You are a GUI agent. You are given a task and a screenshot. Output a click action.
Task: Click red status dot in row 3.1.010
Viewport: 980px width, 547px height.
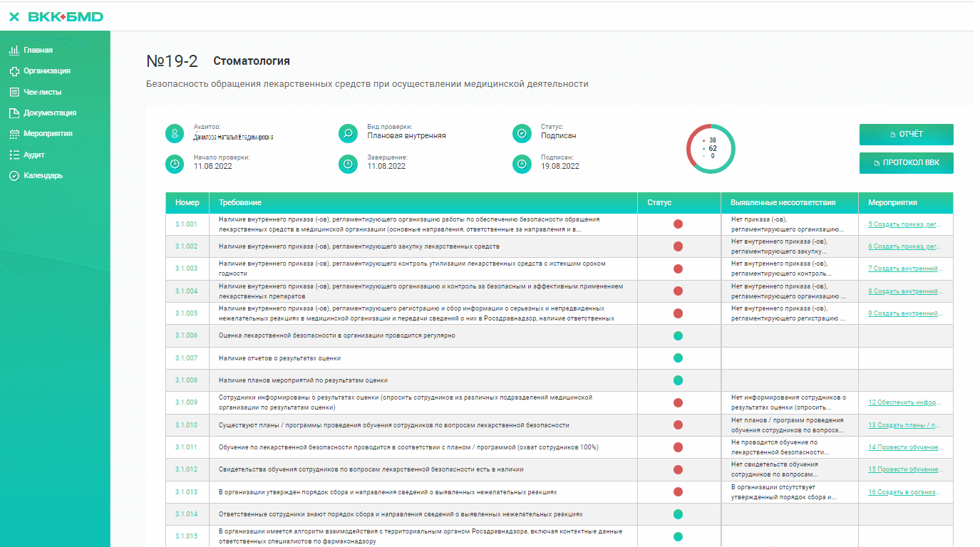(678, 425)
